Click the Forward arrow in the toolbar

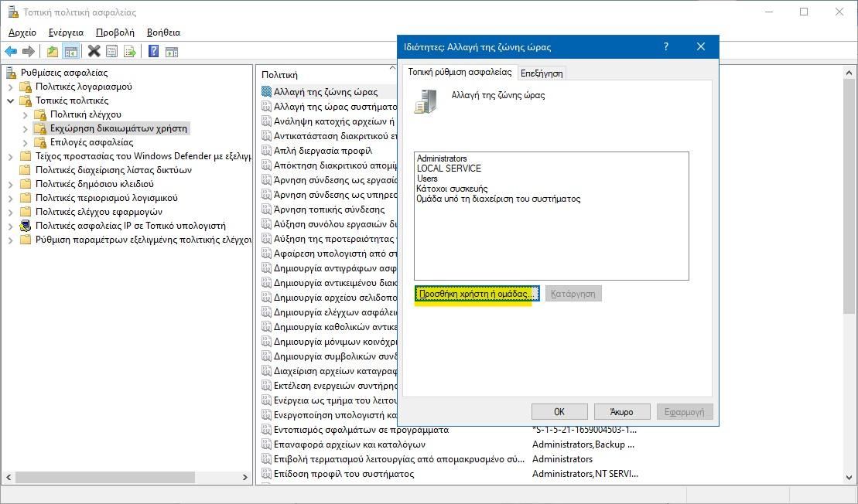29,51
